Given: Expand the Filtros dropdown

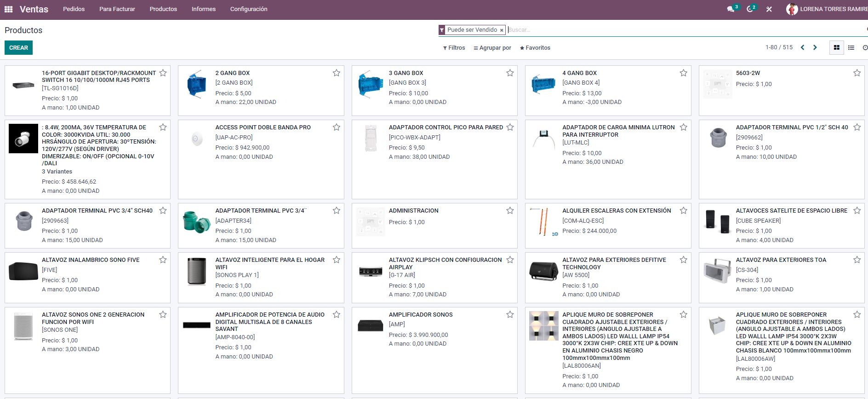Looking at the screenshot, I should pos(454,48).
